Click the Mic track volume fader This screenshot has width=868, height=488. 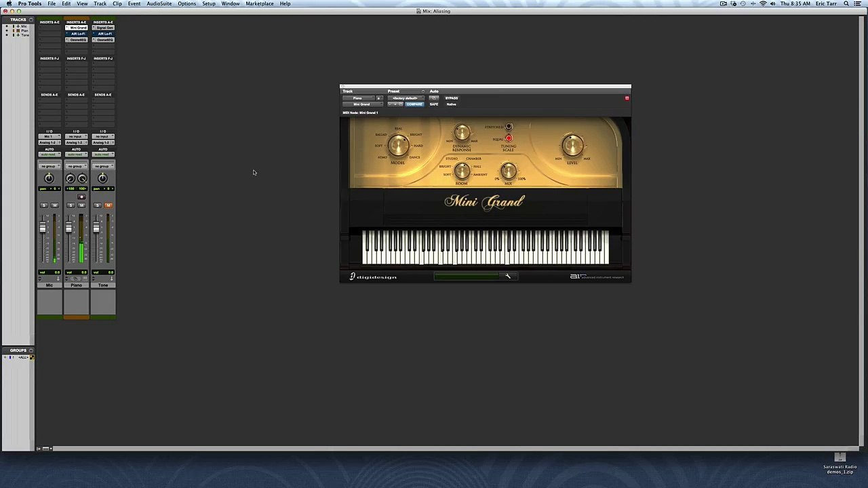[42, 228]
